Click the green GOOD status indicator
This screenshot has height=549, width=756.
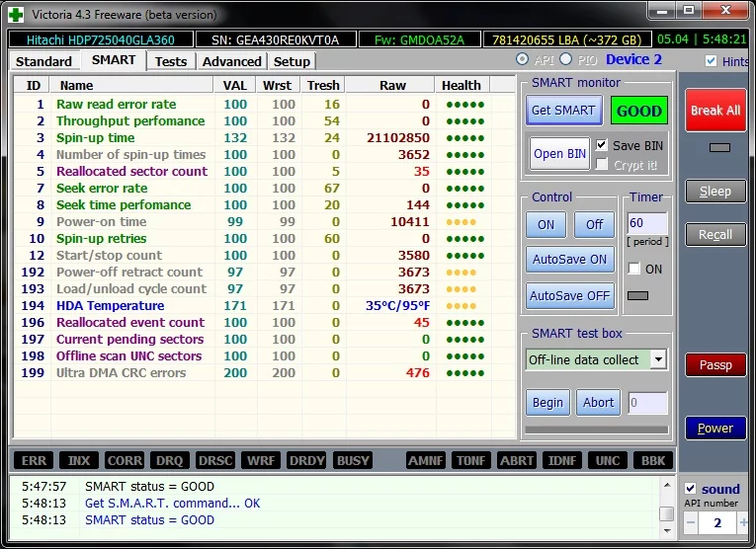click(x=638, y=111)
